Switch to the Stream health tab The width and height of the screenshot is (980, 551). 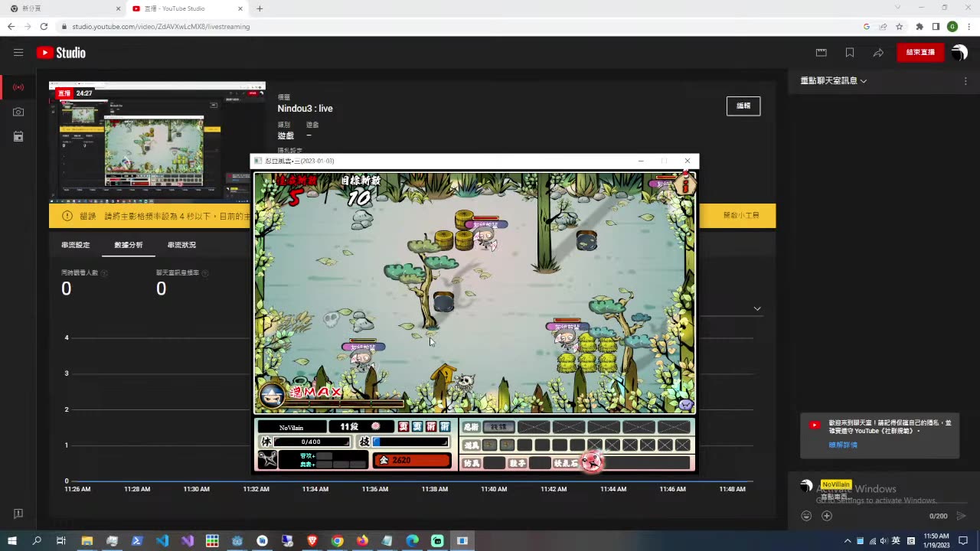coord(181,245)
